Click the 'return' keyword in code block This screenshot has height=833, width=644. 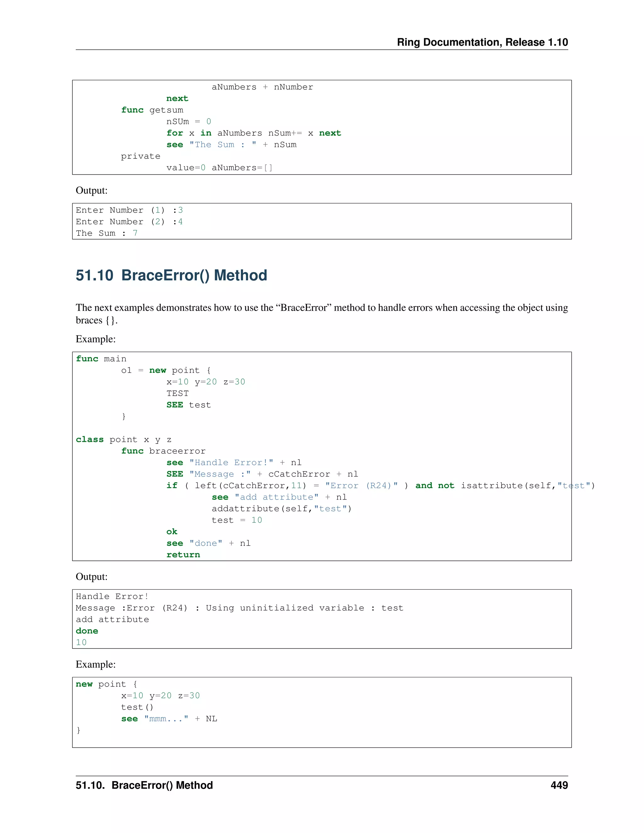click(x=183, y=555)
